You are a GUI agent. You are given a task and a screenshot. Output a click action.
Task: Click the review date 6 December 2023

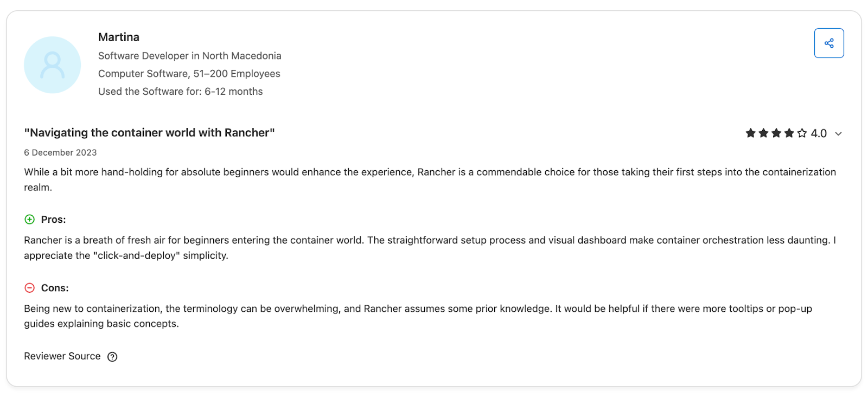click(x=60, y=153)
